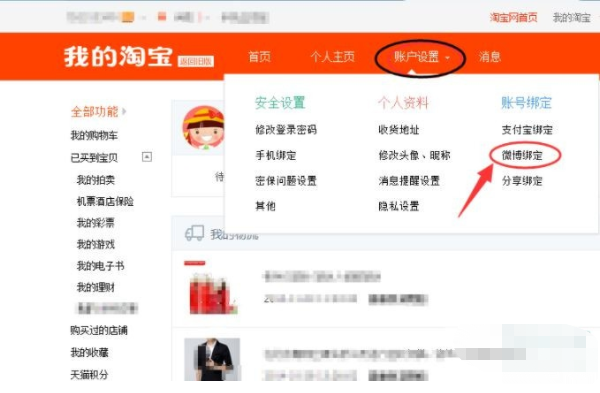Open 我的电子书 in sidebar
This screenshot has width=600, height=393.
101,266
